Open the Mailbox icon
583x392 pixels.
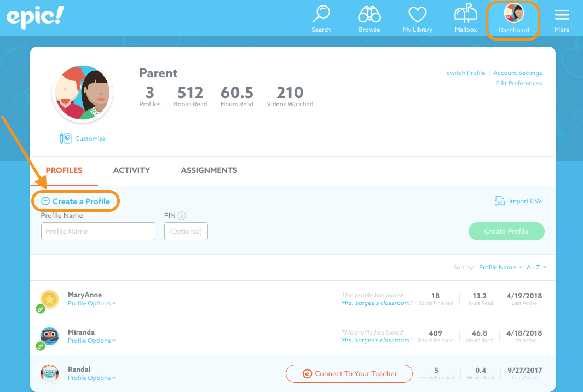tap(465, 13)
